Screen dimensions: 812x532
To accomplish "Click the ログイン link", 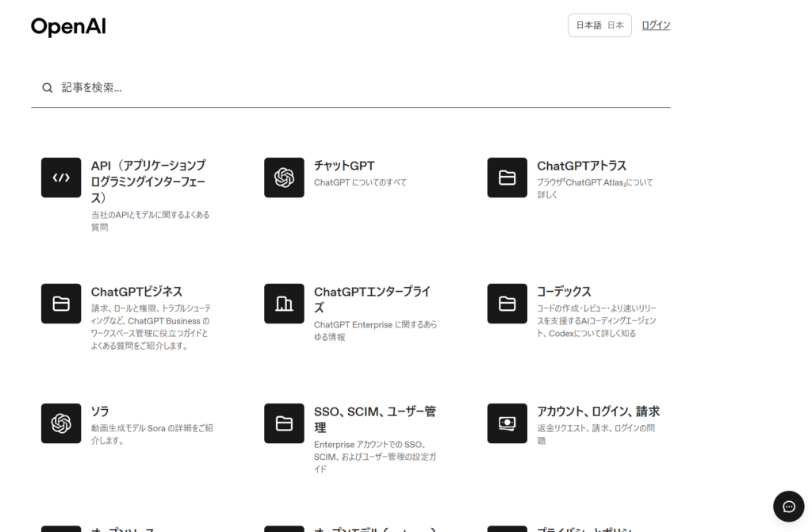I will [656, 25].
